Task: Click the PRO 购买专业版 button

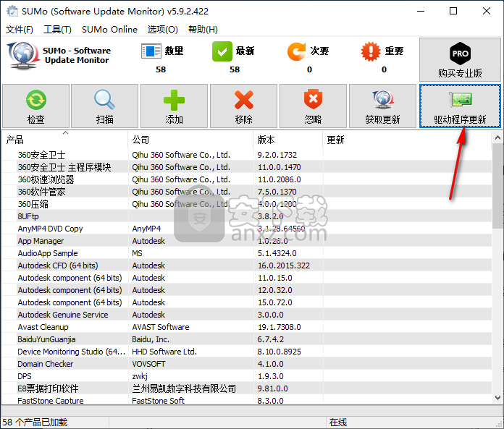Action: (460, 60)
